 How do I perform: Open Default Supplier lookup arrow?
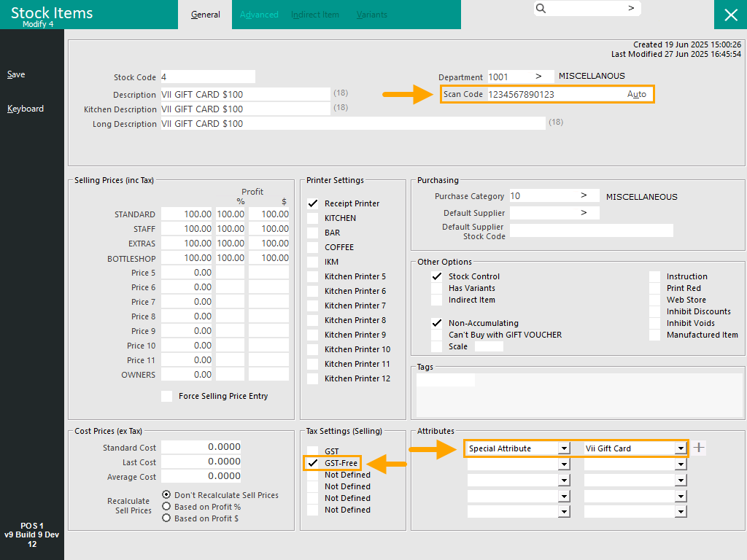584,213
